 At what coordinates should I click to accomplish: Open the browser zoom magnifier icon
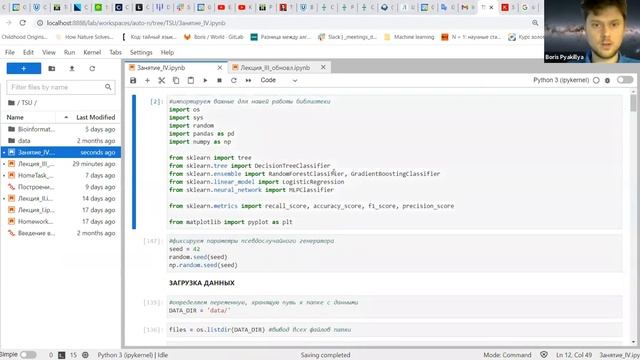[x=535, y=23]
